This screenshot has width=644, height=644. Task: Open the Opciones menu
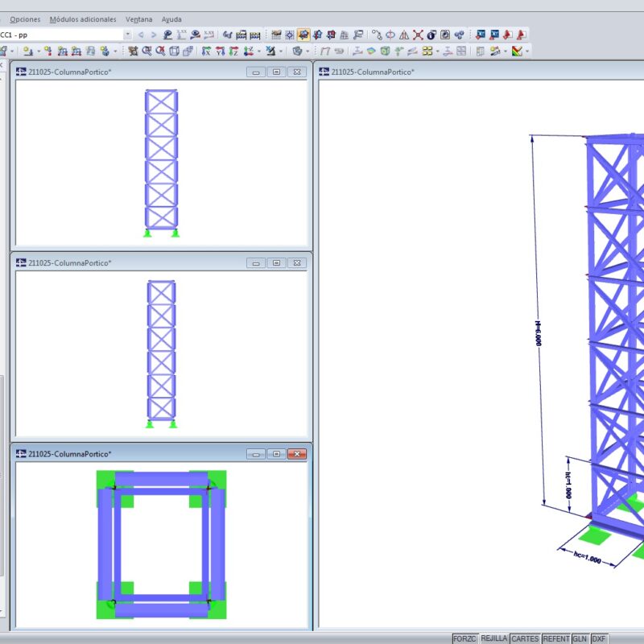click(x=25, y=19)
